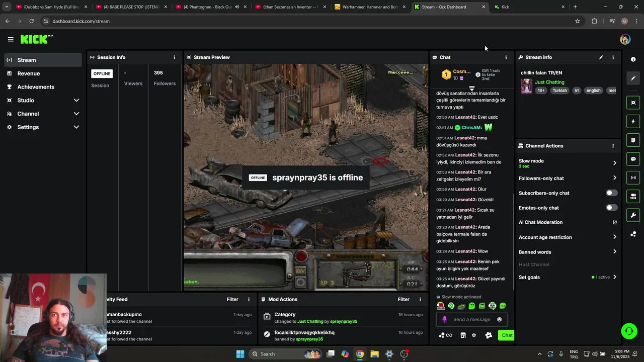This screenshot has width=644, height=362.
Task: Open Chrome from the taskbar
Action: (360, 354)
